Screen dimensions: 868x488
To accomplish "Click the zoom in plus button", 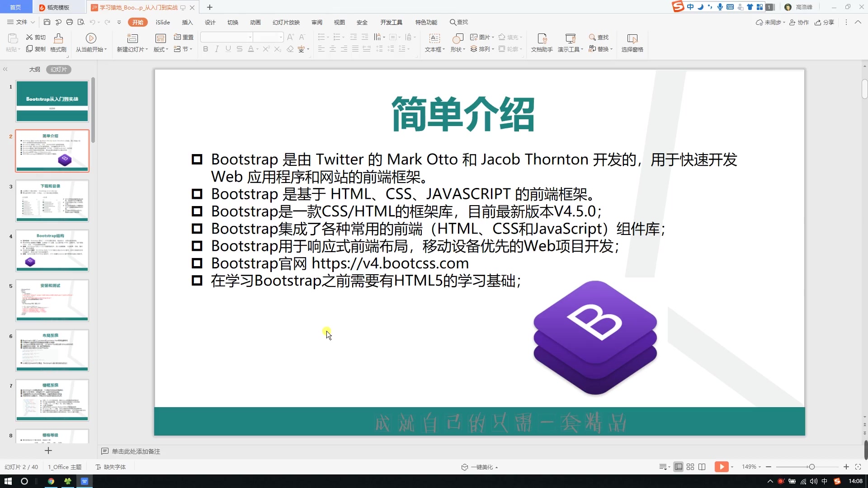I will click(x=846, y=467).
